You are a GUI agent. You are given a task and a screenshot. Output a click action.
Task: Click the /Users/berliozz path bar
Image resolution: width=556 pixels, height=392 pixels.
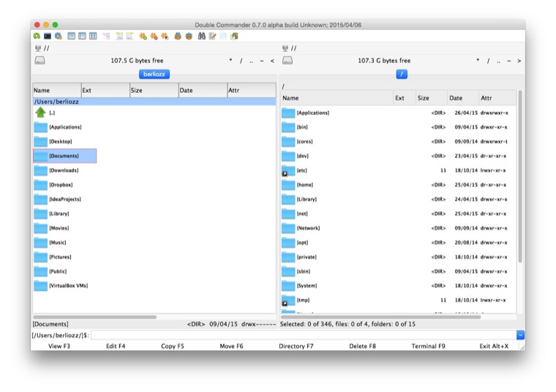tap(154, 102)
